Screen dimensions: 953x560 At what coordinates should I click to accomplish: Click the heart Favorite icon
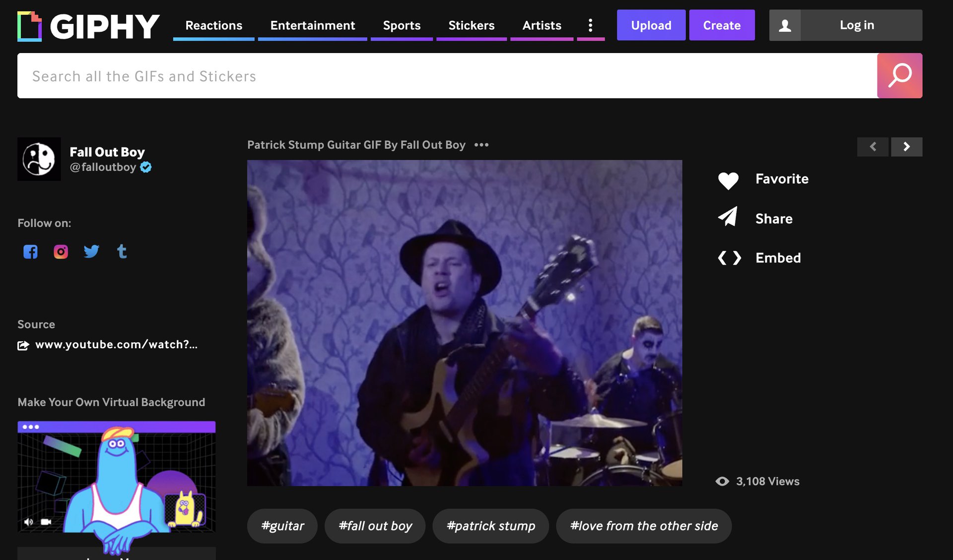tap(728, 180)
